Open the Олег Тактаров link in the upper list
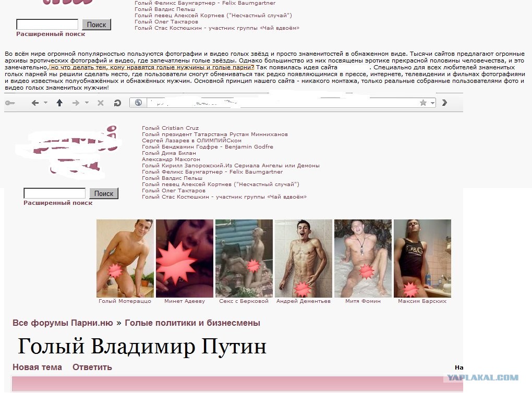Screen dimensions: 532x393 (166, 22)
